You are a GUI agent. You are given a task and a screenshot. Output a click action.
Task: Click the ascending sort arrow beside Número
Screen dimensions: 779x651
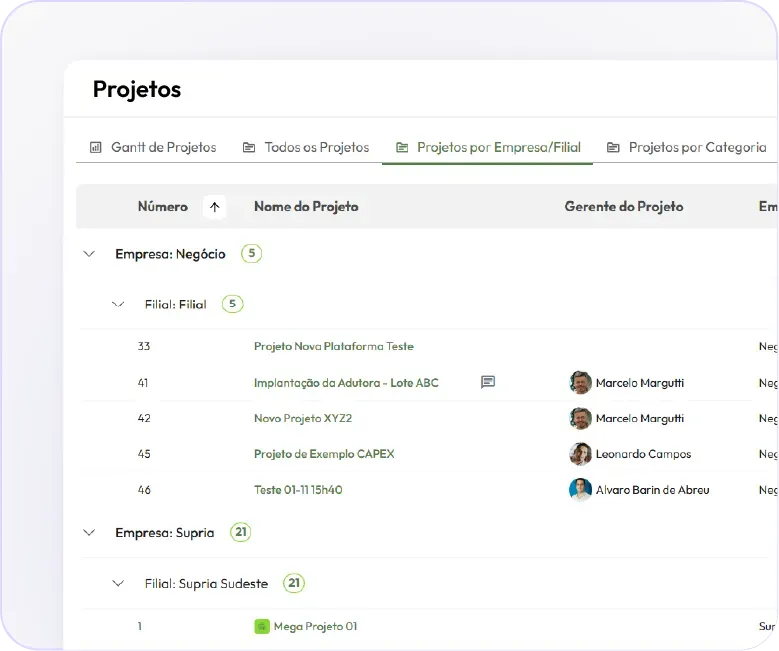214,207
